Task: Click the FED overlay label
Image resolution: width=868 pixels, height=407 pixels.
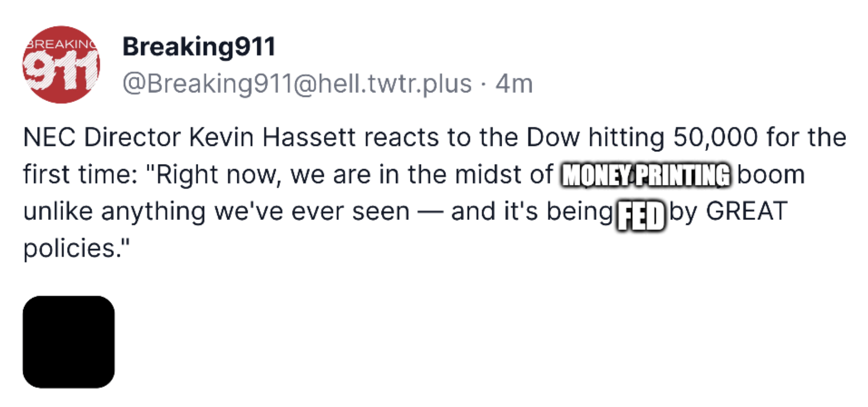Action: tap(641, 215)
